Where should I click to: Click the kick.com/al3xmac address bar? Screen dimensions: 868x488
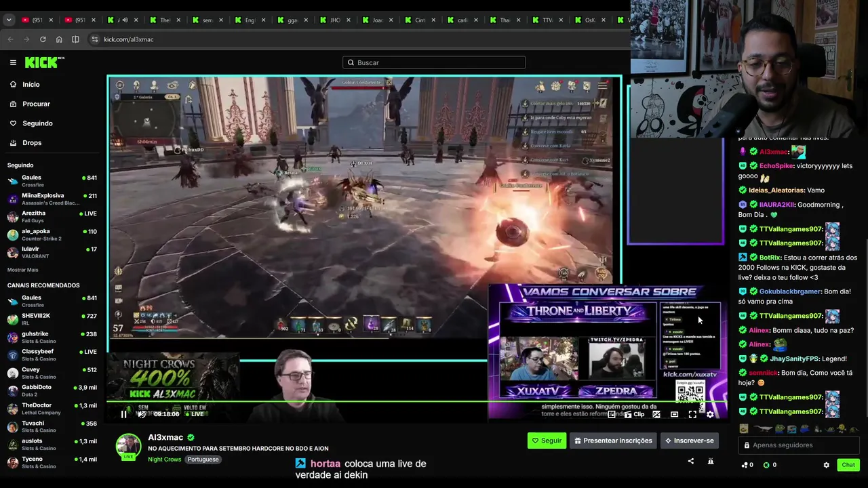(359, 39)
